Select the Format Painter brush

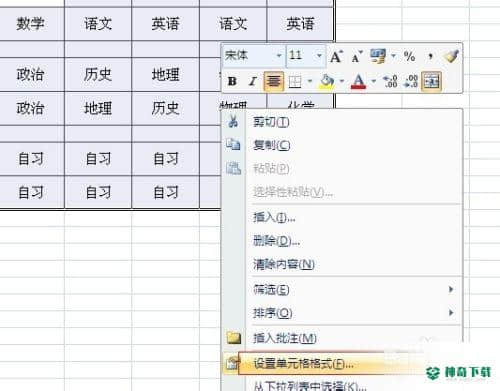point(451,56)
